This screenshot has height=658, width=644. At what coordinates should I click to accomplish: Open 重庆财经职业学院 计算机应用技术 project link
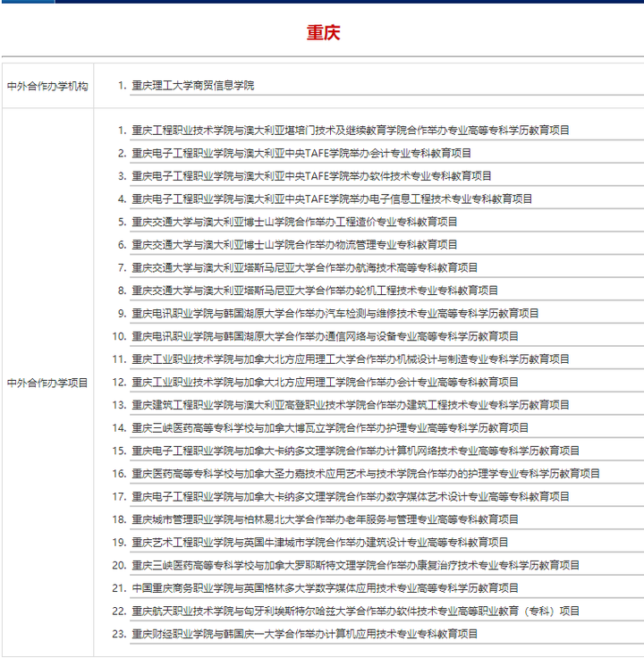point(304,634)
